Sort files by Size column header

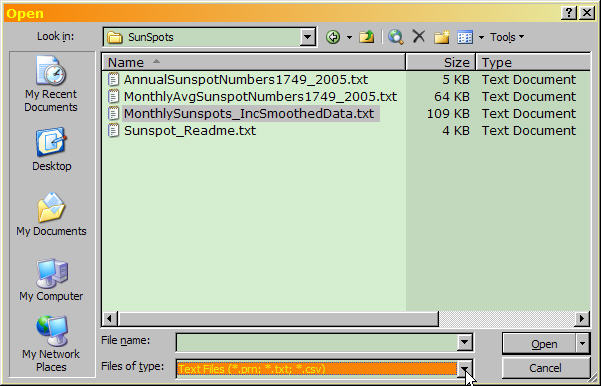point(440,62)
